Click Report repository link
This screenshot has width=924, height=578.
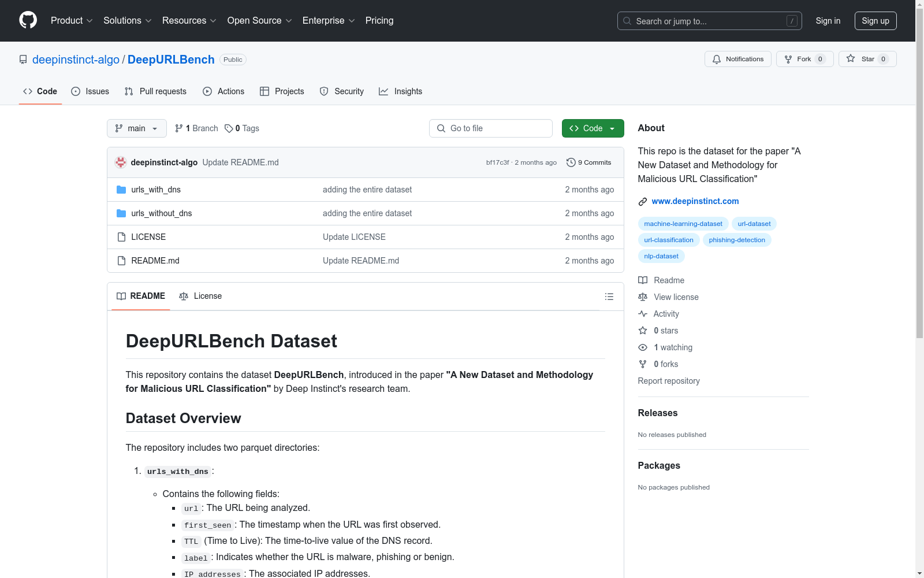(669, 381)
